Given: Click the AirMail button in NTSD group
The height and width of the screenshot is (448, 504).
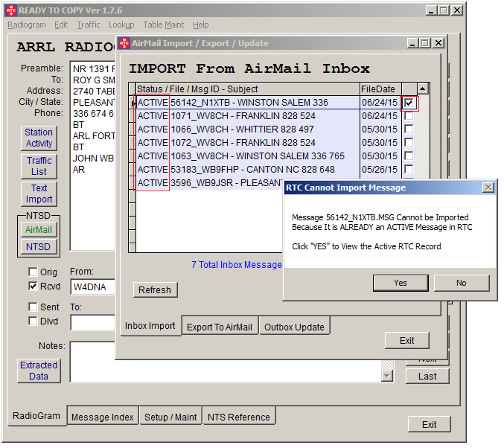Looking at the screenshot, I should coord(39,230).
